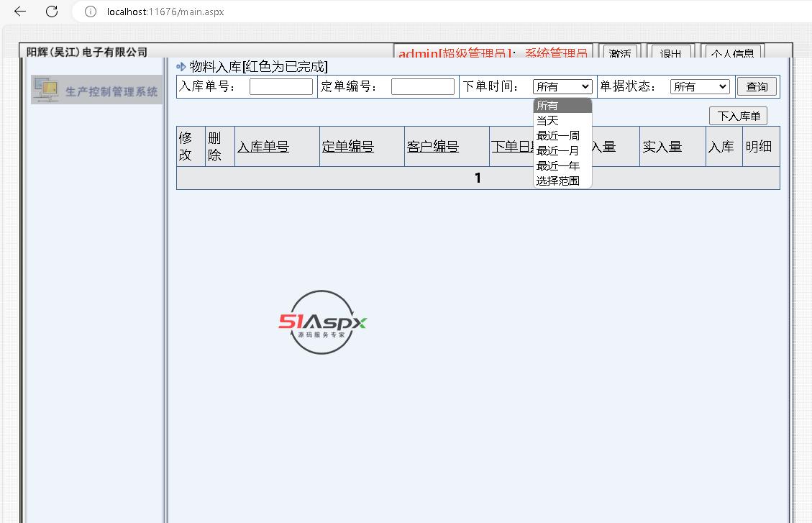Image resolution: width=812 pixels, height=523 pixels.
Task: Reload the page with refresh icon
Action: click(x=52, y=12)
